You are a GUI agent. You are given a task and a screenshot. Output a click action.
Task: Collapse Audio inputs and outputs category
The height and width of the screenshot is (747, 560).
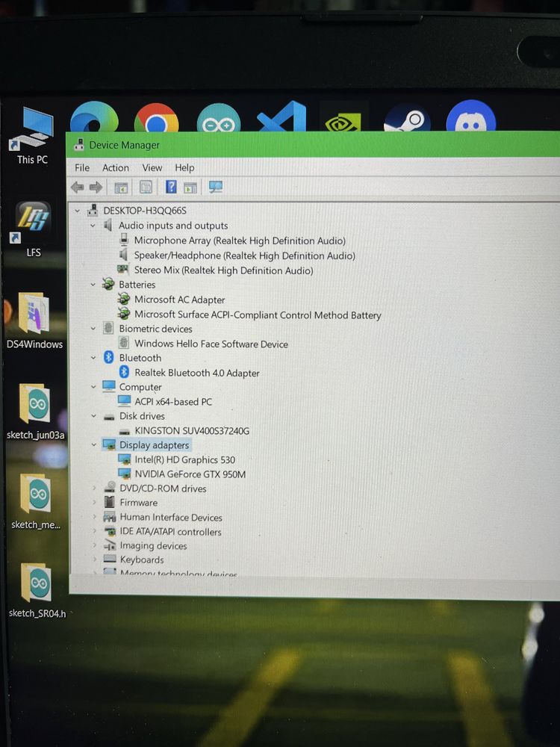[93, 226]
